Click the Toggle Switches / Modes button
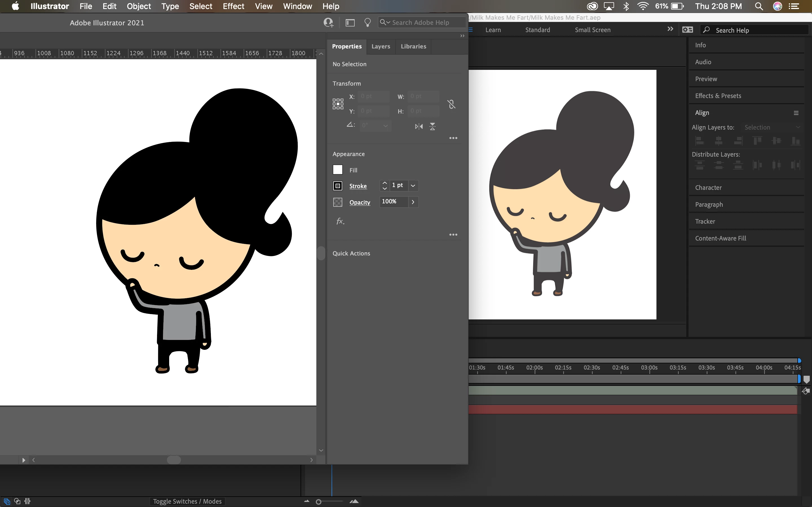The width and height of the screenshot is (812, 507). pyautogui.click(x=187, y=501)
